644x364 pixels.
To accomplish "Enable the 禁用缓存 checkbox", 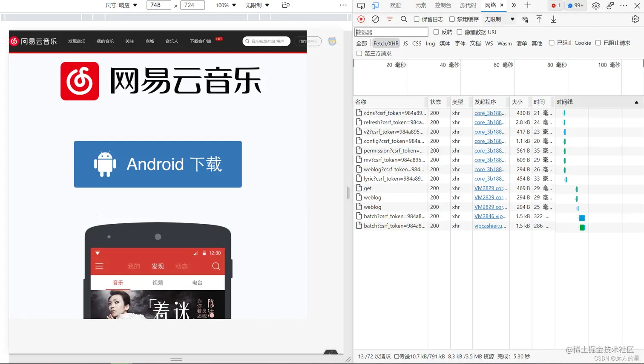I will coord(452,19).
